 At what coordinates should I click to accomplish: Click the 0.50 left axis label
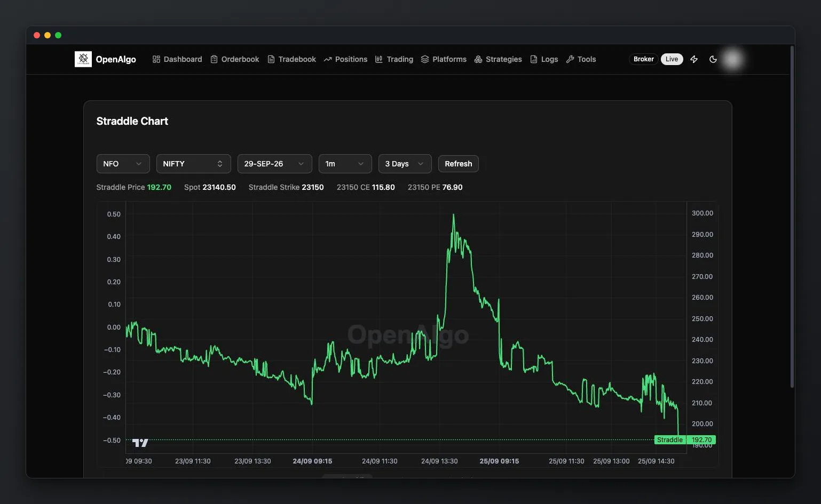(x=114, y=214)
